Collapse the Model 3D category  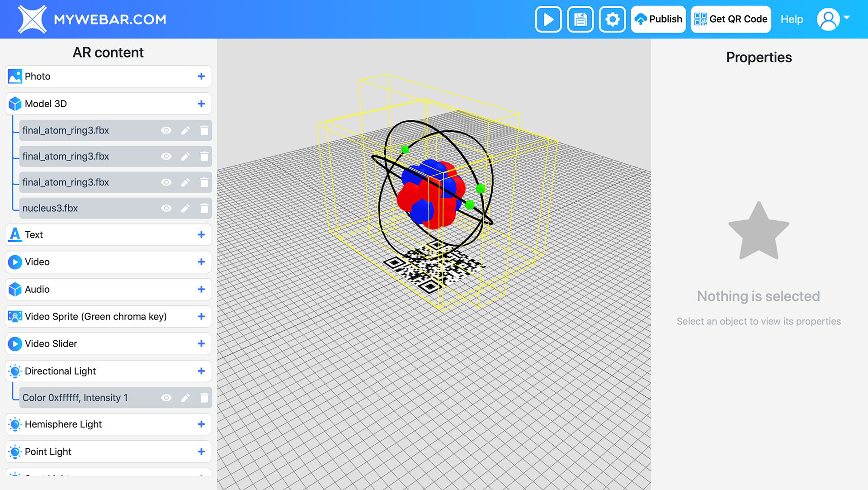coord(108,104)
